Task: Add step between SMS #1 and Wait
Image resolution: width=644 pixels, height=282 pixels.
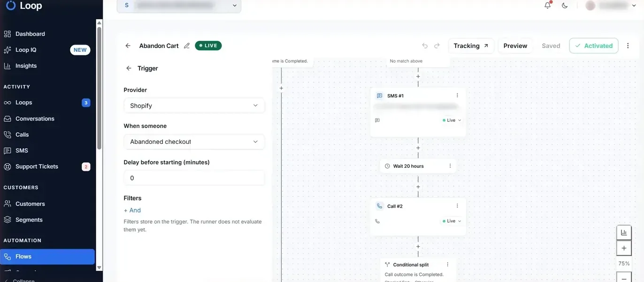Action: (x=418, y=148)
